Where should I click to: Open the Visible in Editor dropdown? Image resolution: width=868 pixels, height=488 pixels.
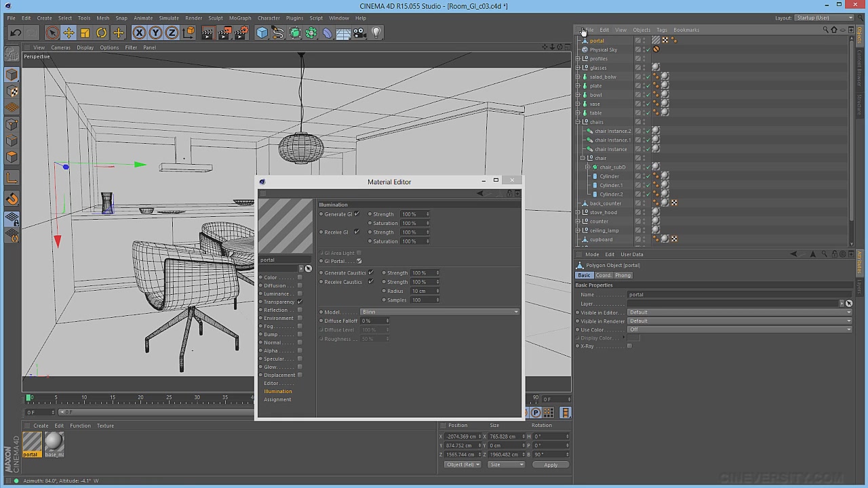(x=740, y=312)
